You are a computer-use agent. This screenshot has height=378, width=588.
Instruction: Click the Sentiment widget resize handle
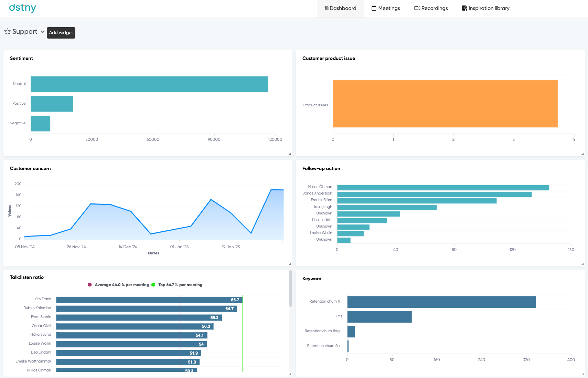point(290,154)
